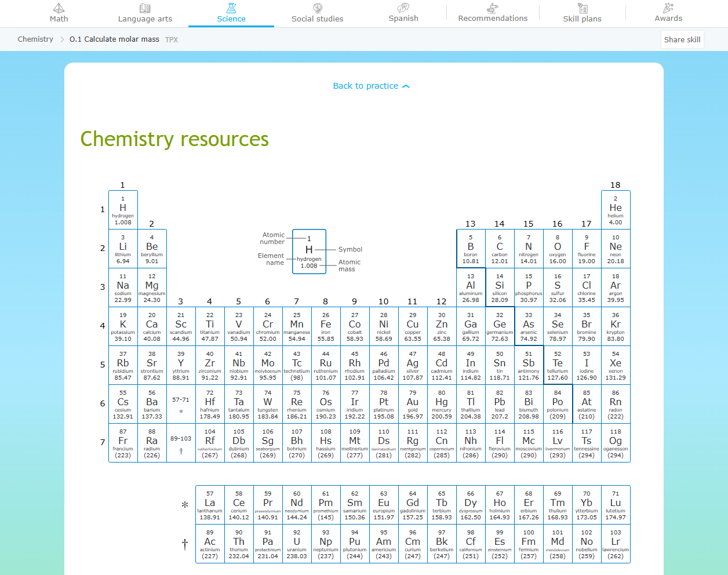This screenshot has height=575, width=728.
Task: Click the O.1 Calculate molar mass breadcrumb
Action: tap(114, 39)
